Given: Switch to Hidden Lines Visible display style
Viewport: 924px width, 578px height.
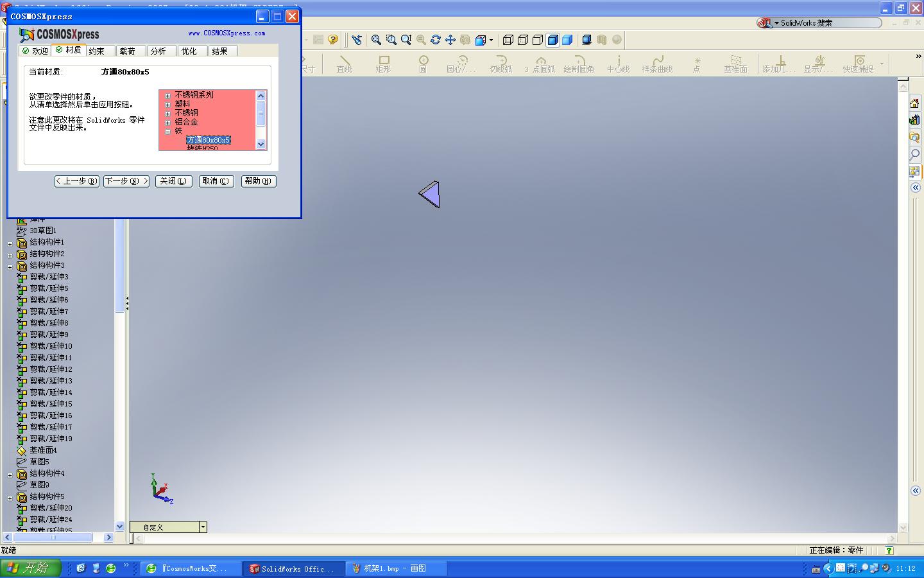Looking at the screenshot, I should (x=523, y=40).
